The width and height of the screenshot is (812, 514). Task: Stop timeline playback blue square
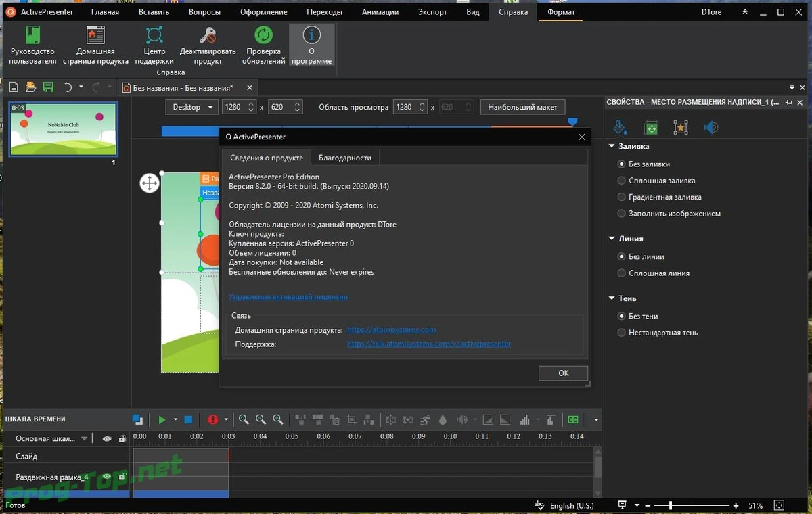[x=188, y=420]
